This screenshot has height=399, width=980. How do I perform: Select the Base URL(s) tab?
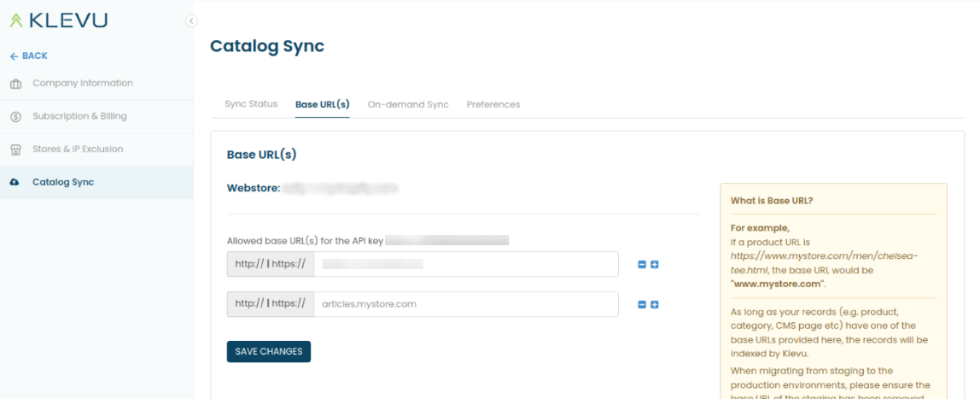click(322, 104)
